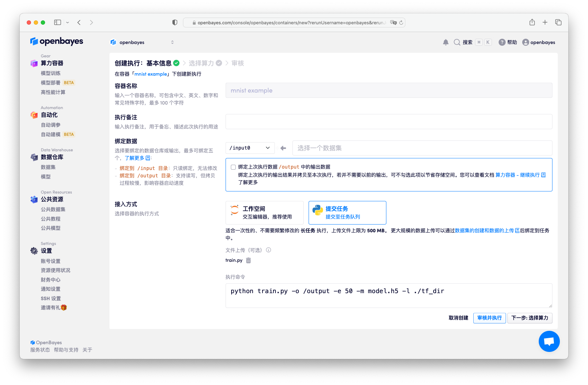Image resolution: width=588 pixels, height=385 pixels.
Task: Click the openbayes user avatar icon
Action: click(525, 42)
